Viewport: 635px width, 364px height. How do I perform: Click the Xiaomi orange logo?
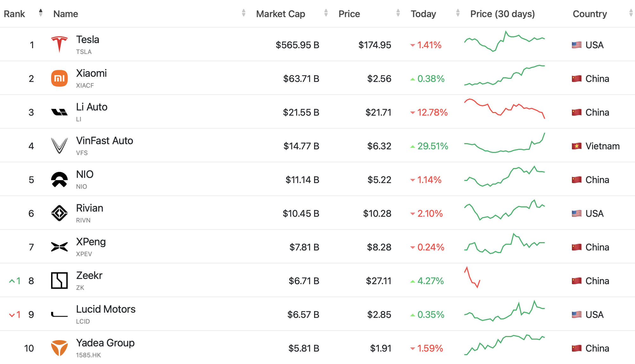[x=59, y=78]
